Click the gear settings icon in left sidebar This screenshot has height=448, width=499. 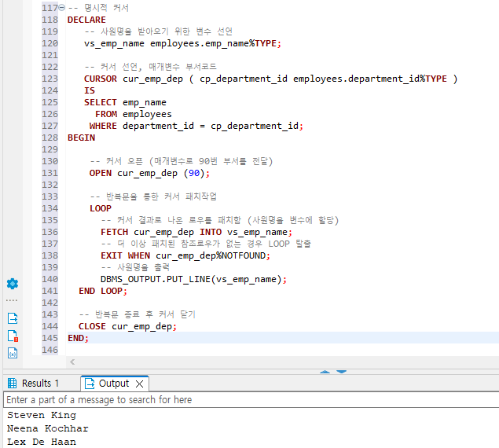[x=13, y=284]
